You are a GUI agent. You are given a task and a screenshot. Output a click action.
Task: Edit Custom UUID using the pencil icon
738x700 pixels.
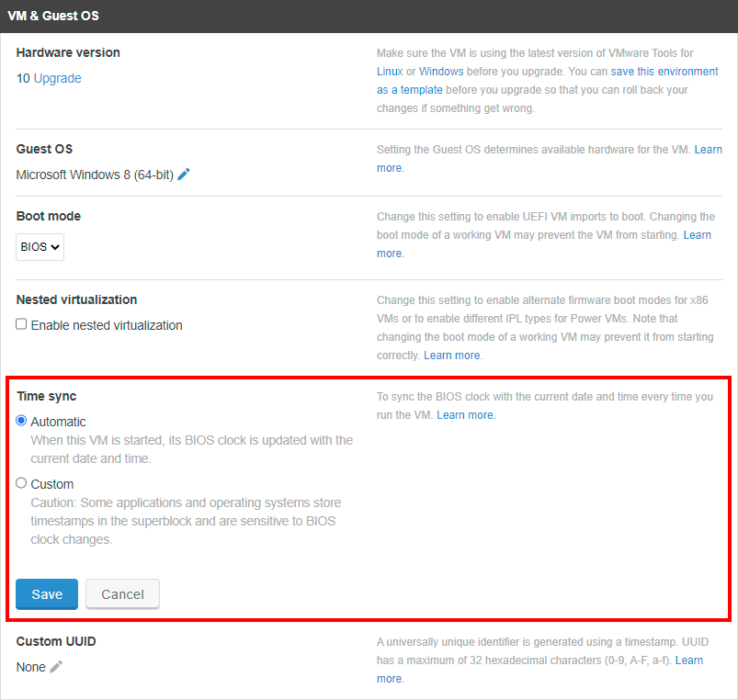(x=56, y=667)
